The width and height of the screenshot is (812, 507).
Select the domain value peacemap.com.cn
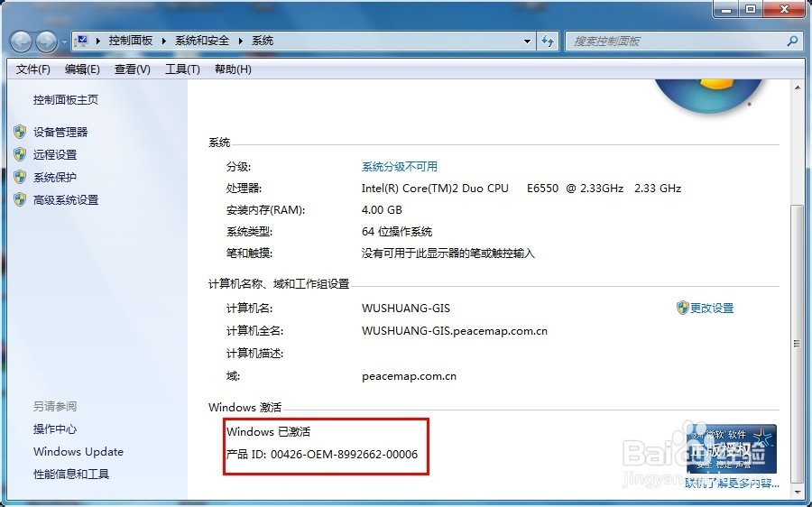[409, 376]
